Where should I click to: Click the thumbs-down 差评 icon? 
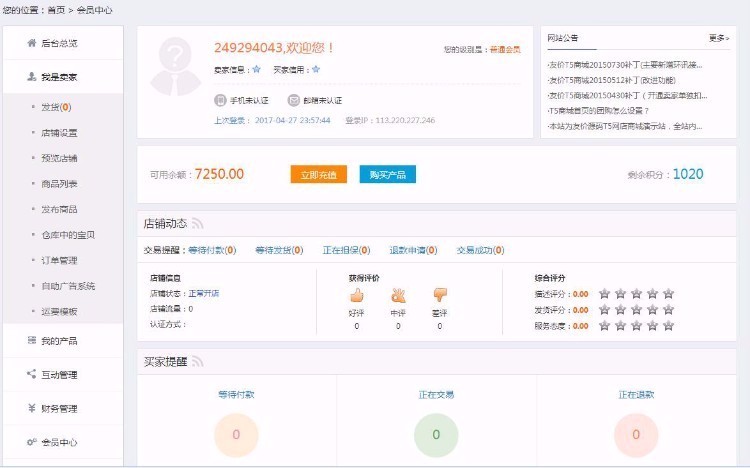[440, 295]
